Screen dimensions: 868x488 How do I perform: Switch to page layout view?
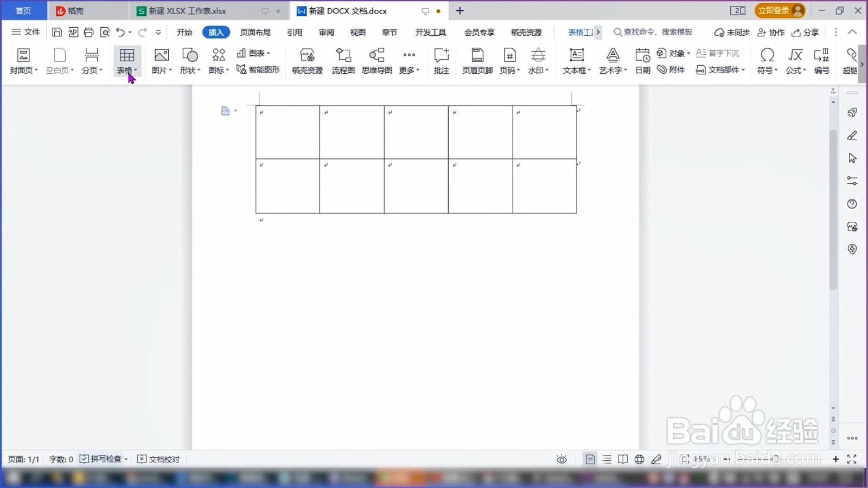590,459
